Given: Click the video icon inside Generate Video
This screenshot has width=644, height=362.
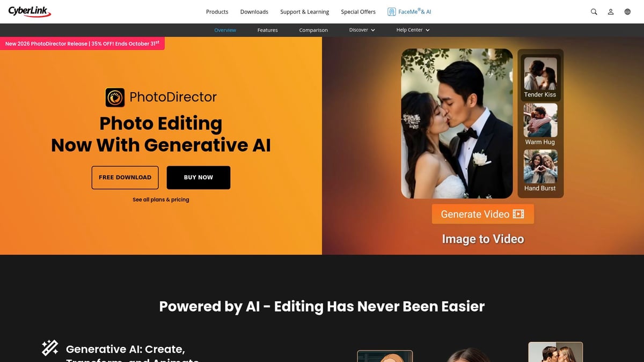Looking at the screenshot, I should pos(518,213).
